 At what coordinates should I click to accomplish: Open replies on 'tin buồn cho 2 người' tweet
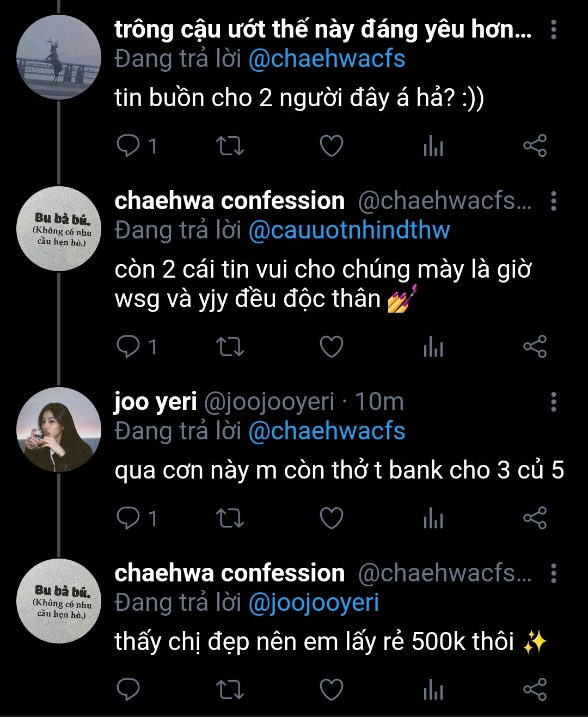[x=138, y=146]
